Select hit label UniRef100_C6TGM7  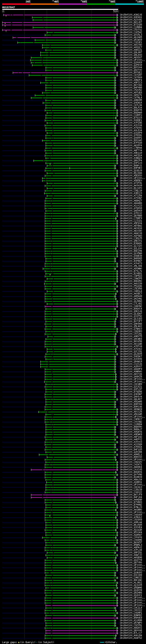click(131, 75)
